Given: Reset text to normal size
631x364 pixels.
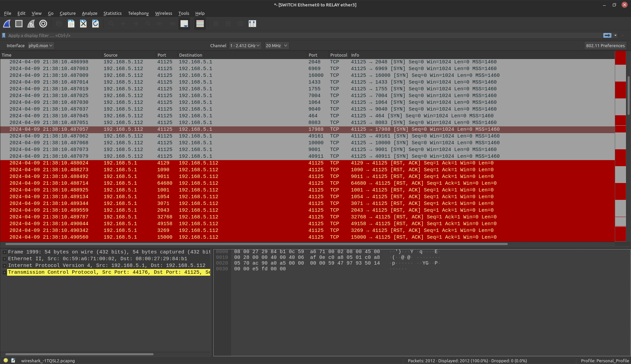Looking at the screenshot, I should click(240, 24).
